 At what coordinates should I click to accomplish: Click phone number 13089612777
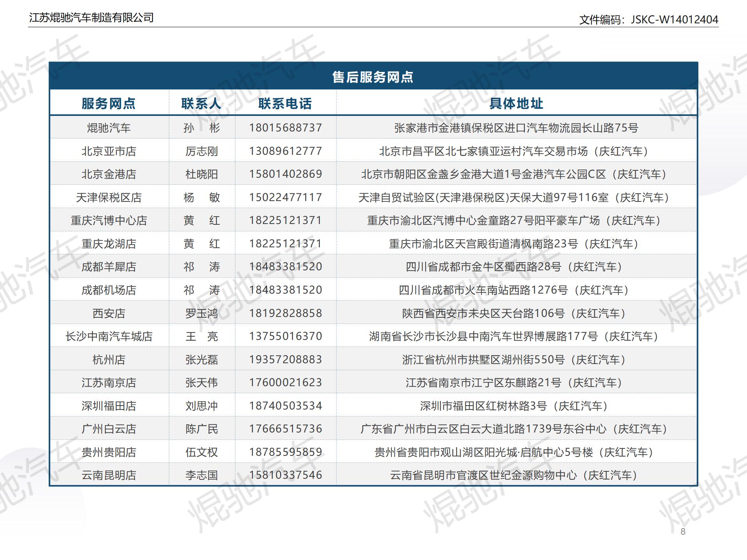286,151
